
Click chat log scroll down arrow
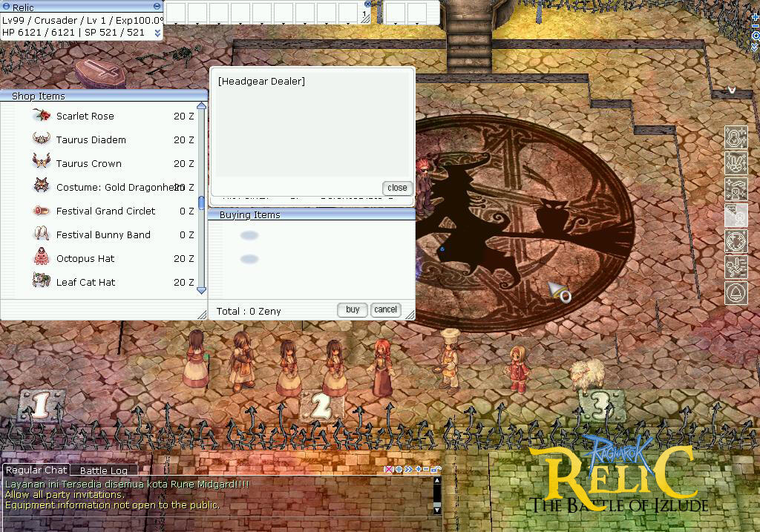coord(436,510)
